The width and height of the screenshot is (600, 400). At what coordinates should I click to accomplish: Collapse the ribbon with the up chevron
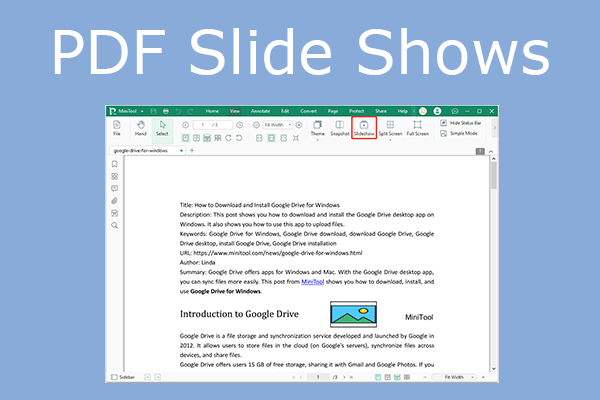[x=491, y=151]
